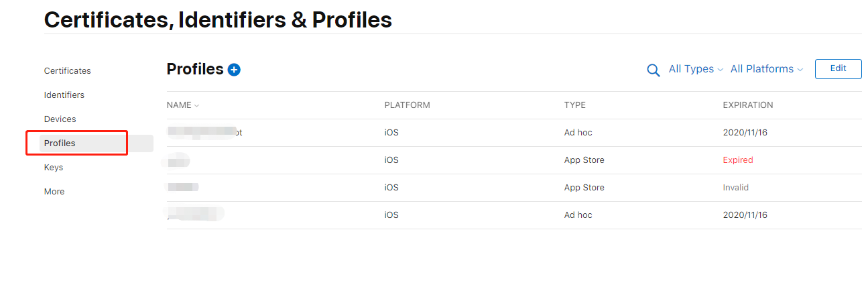
Task: Open the first Ad hoc profile row
Action: click(514, 133)
